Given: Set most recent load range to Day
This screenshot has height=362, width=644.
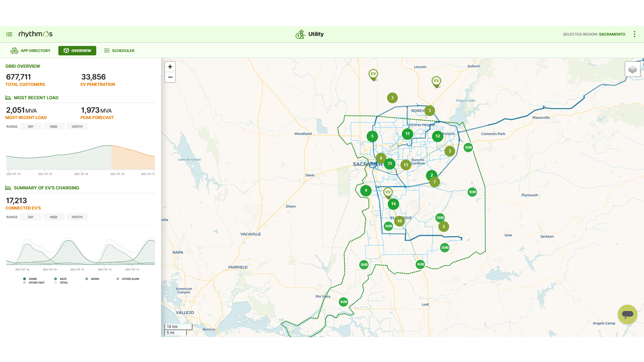Looking at the screenshot, I should click(x=31, y=127).
